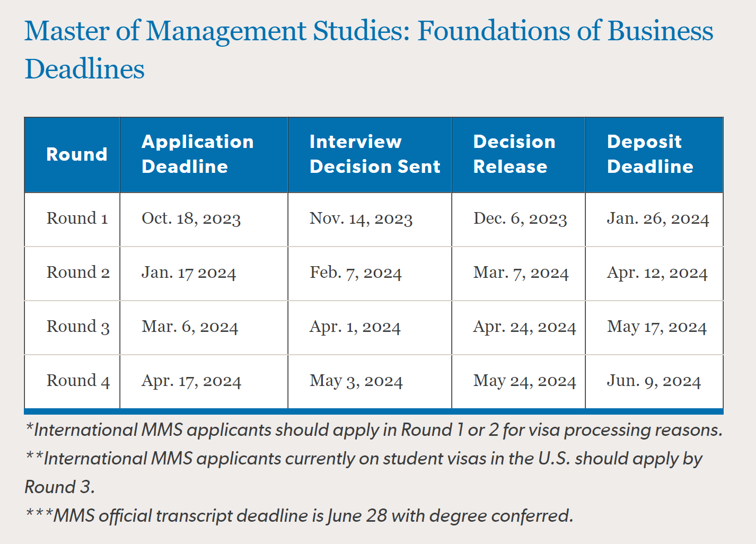
Task: Click the Oct. 18, 2023 application deadline cell
Action: [191, 218]
